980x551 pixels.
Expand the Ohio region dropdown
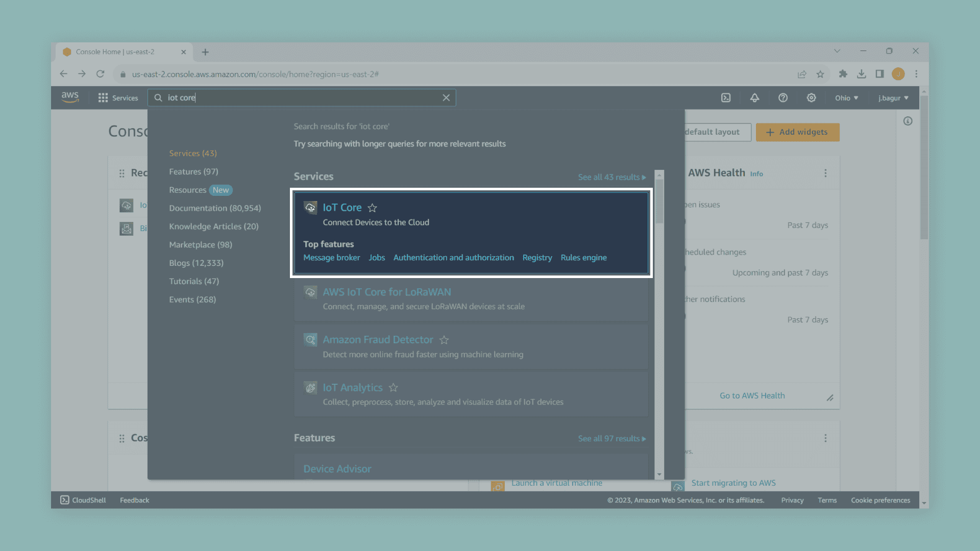847,98
